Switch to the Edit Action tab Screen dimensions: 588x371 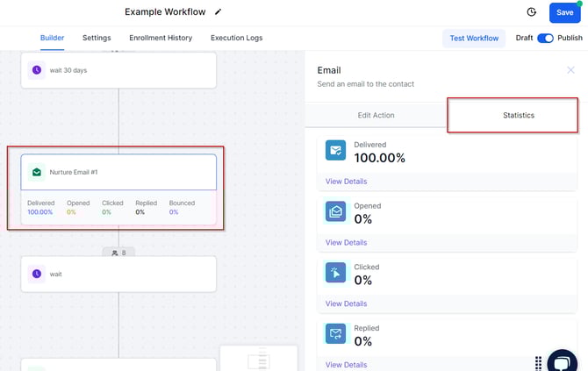point(376,115)
